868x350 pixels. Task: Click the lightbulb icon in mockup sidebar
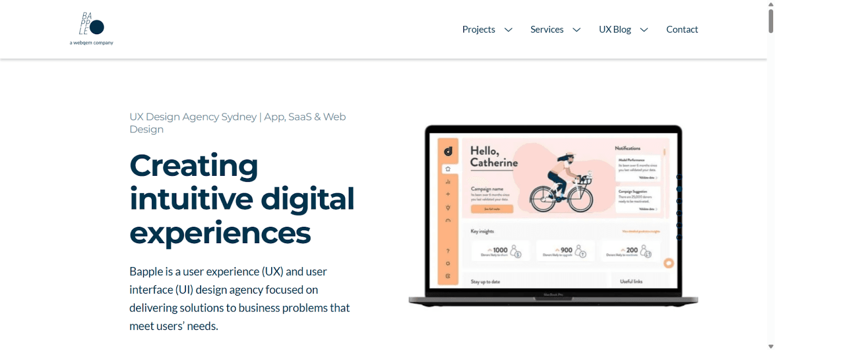click(x=448, y=207)
